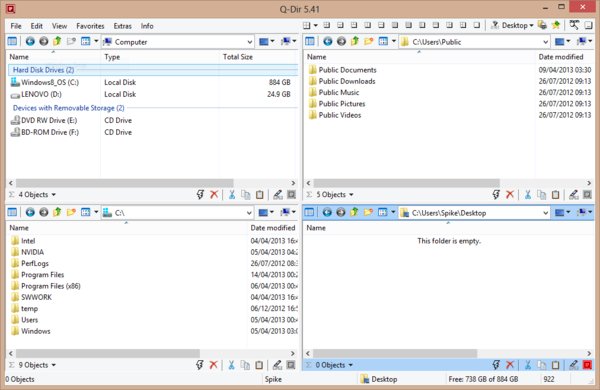This screenshot has height=390, width=600.
Task: Click the lightning icon in the 0 Objects bar
Action: coord(496,365)
